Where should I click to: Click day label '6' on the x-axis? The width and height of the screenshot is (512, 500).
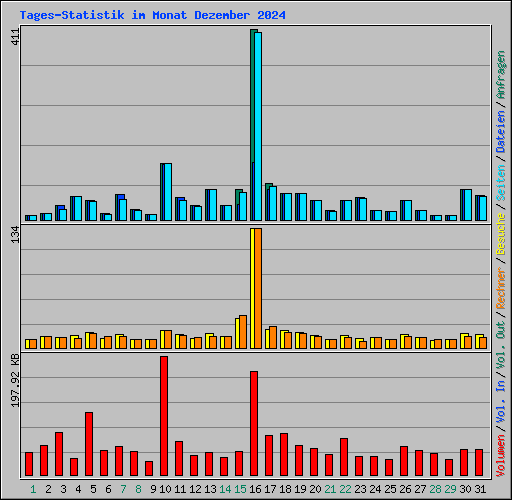tap(108, 489)
